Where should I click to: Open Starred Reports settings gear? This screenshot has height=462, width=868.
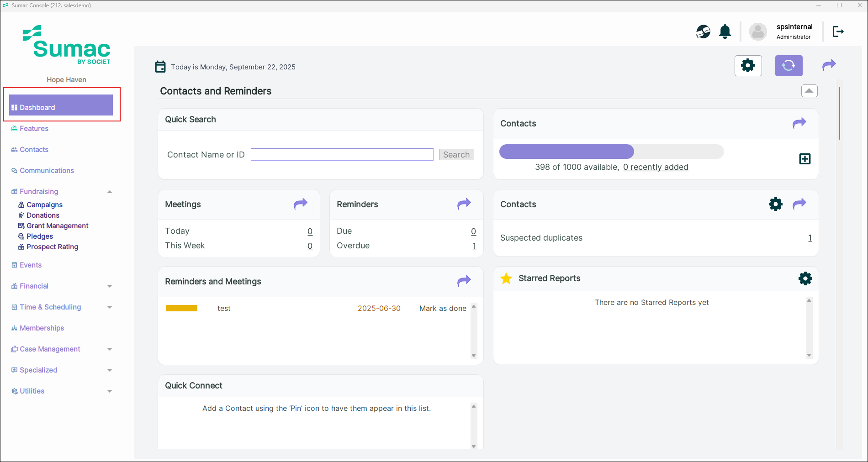[805, 278]
